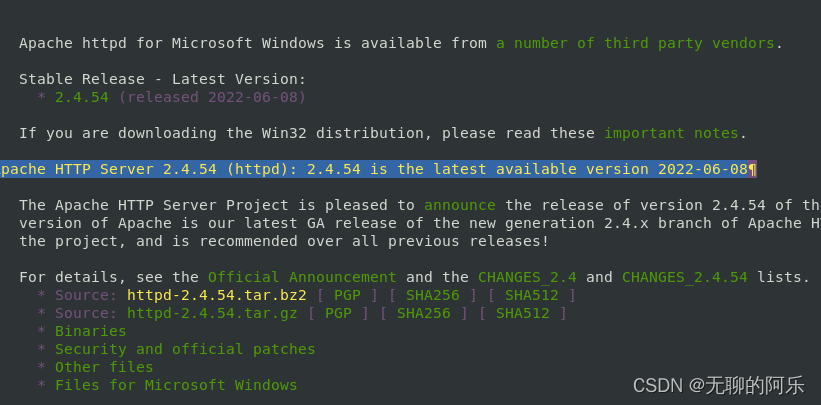Open Security and official patches link

click(x=185, y=349)
